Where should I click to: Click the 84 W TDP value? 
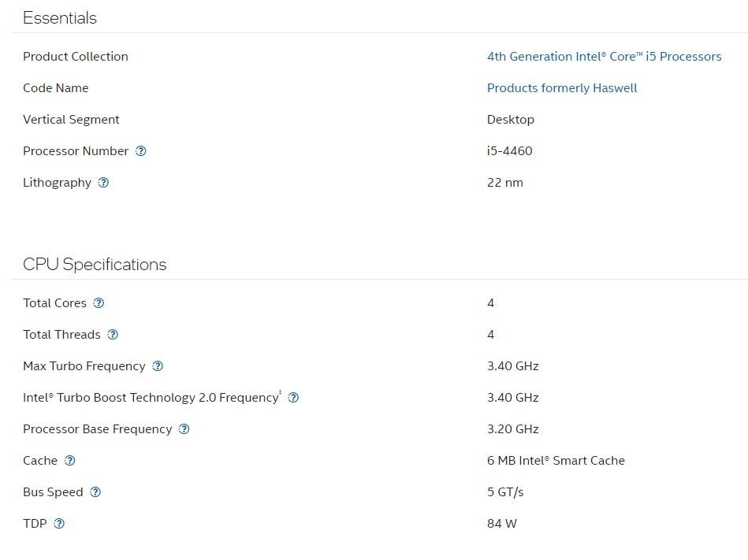pos(501,524)
